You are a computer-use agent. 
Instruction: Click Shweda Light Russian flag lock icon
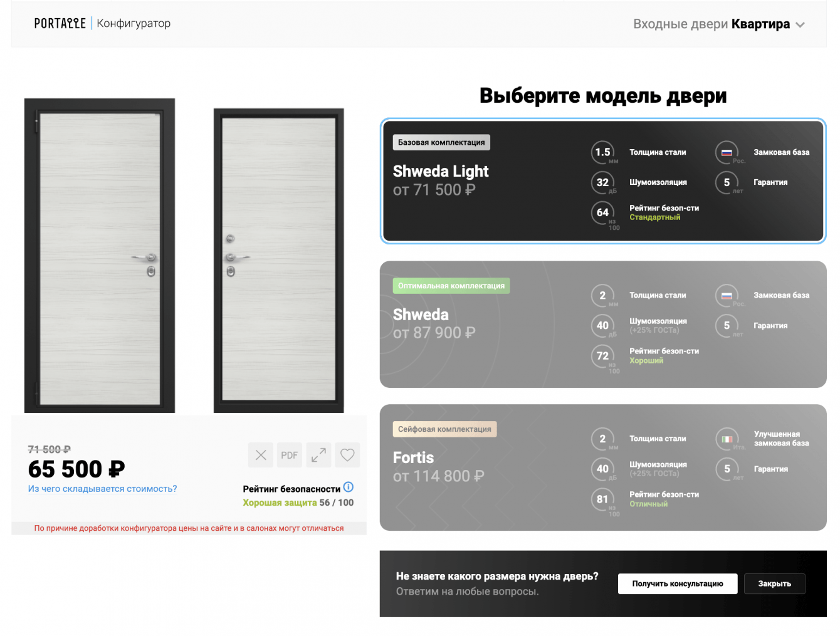pyautogui.click(x=727, y=152)
